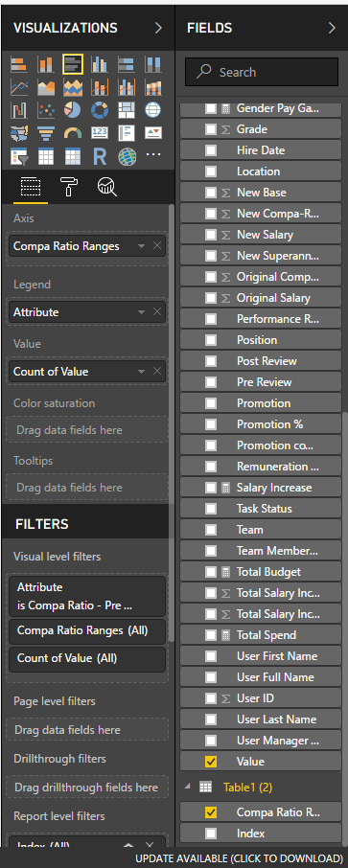Image resolution: width=348 pixels, height=868 pixels.
Task: Select the clustered bar chart visual
Action: pyautogui.click(x=73, y=64)
